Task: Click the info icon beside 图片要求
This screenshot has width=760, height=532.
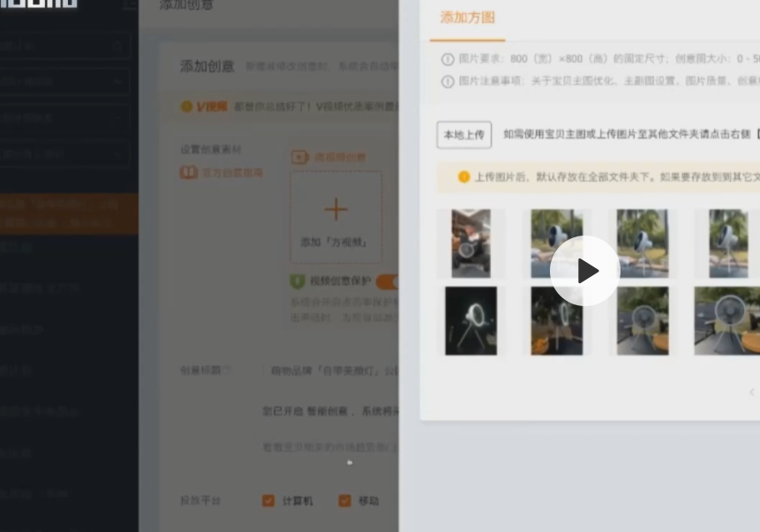Action: (x=448, y=59)
